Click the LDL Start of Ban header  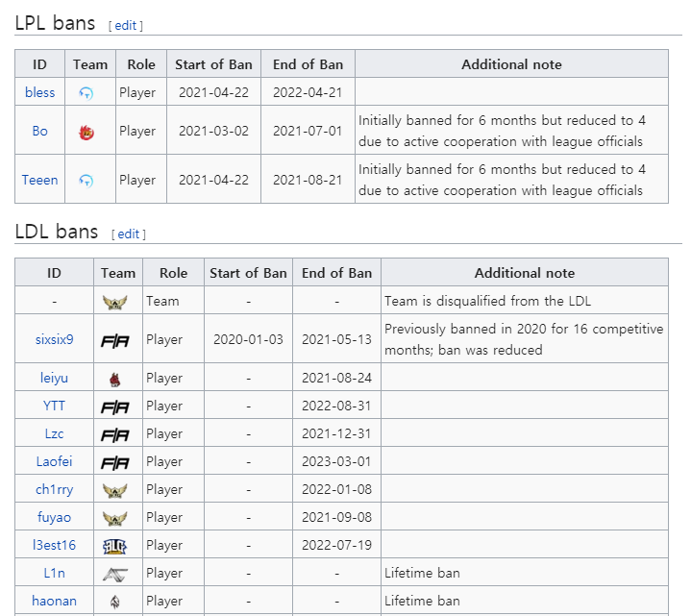[x=249, y=273]
